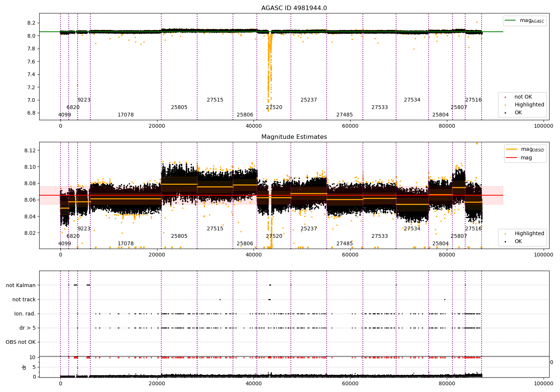Click 'Highlighted' legend entry in top plot
560x392 pixels.
[529, 105]
